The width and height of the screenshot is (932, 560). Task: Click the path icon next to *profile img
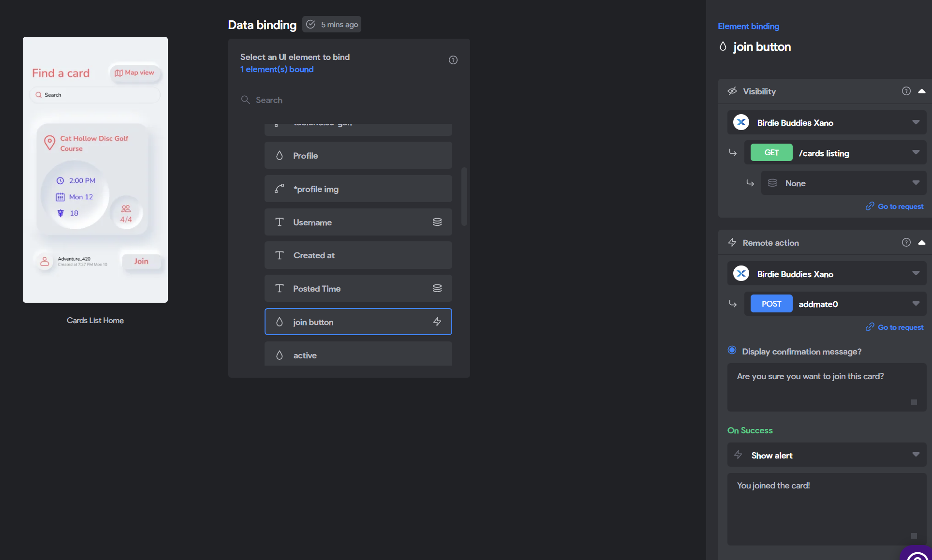[279, 189]
